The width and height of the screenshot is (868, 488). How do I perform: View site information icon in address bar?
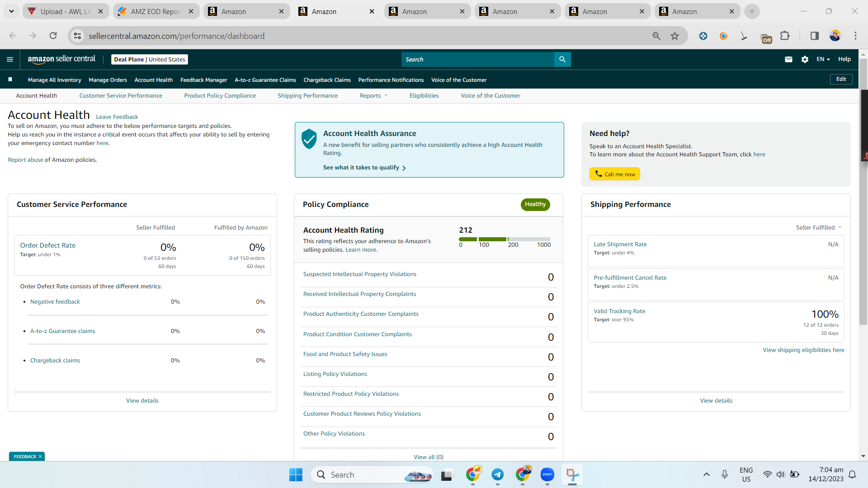(78, 36)
